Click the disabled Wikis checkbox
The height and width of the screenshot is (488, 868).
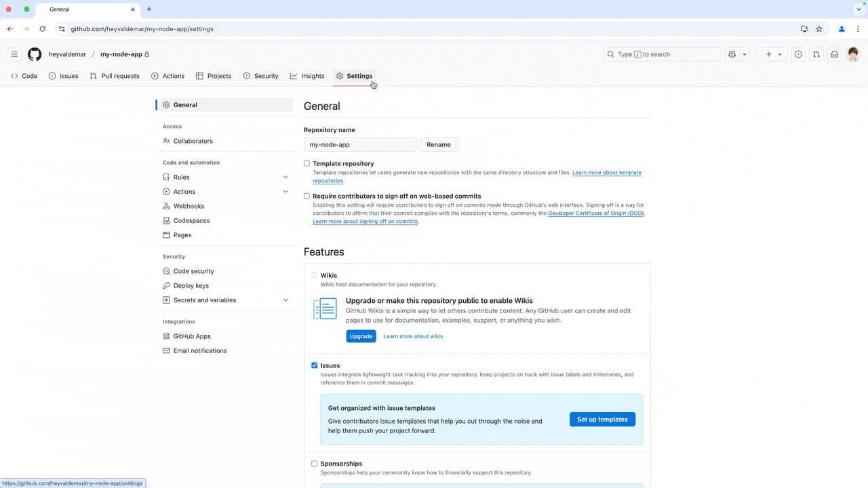pyautogui.click(x=315, y=275)
